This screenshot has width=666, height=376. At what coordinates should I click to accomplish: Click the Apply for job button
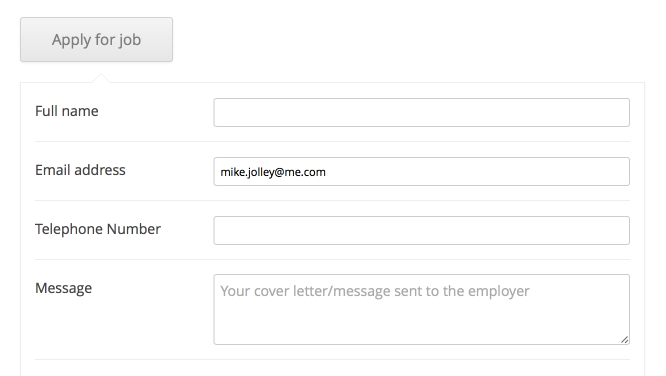tap(96, 40)
